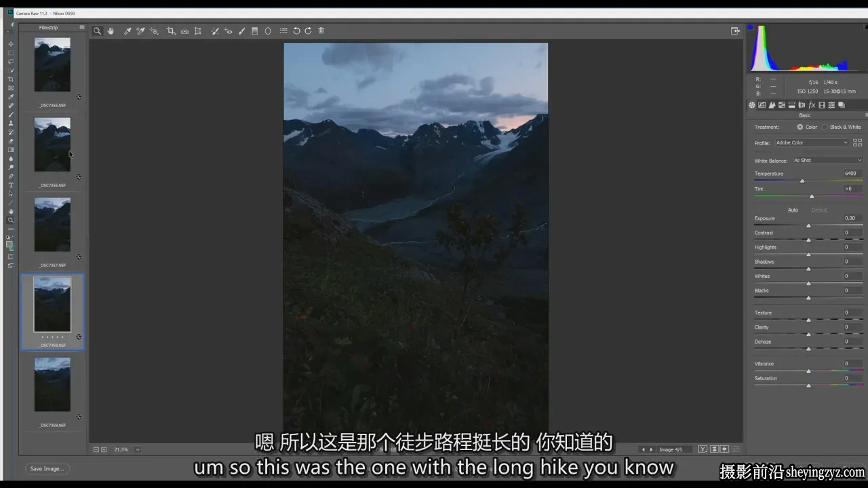868x488 pixels.
Task: Toggle before/after preview Y button
Action: [703, 449]
